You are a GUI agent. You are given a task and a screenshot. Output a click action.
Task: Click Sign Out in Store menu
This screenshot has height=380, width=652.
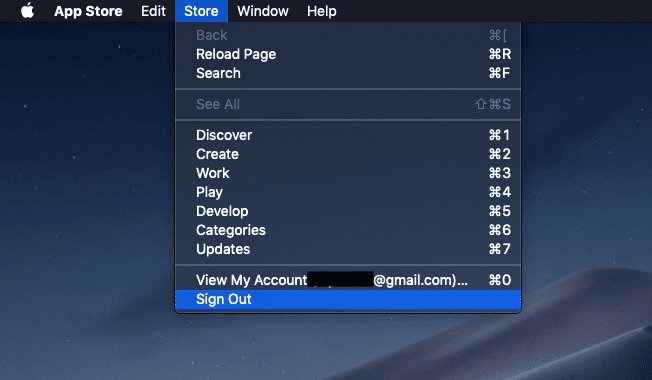point(348,299)
